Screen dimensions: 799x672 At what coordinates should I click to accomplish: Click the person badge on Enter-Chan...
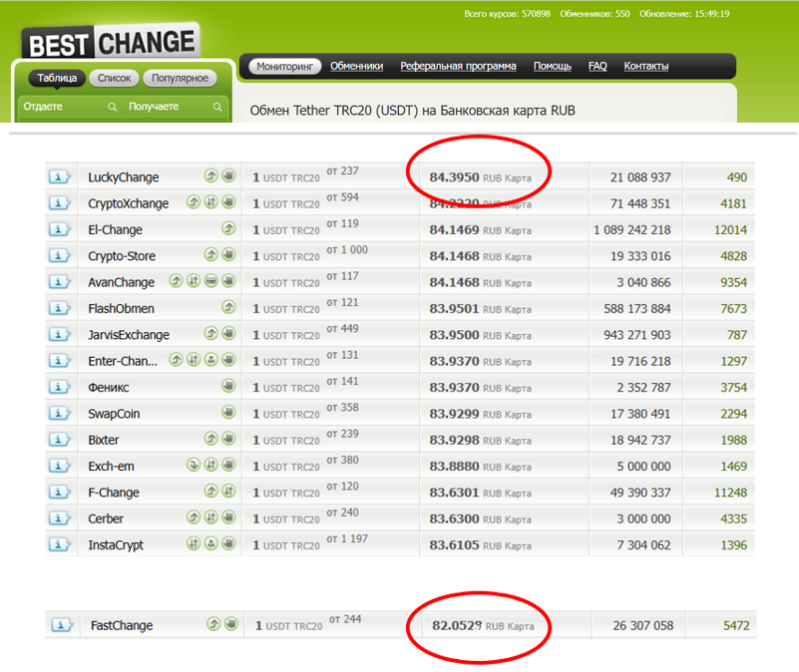click(x=210, y=360)
